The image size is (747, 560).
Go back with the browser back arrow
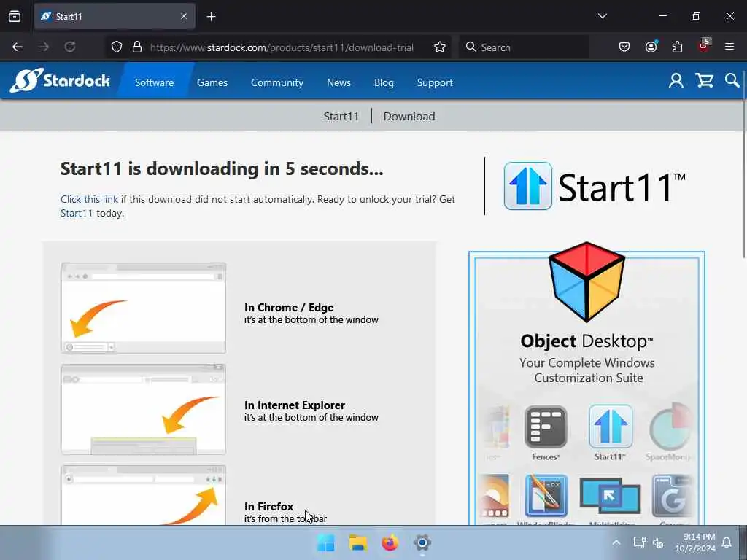[x=18, y=47]
